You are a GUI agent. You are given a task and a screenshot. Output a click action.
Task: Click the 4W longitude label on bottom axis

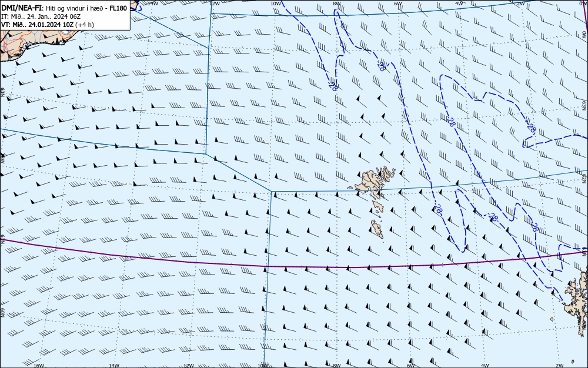tap(485, 366)
